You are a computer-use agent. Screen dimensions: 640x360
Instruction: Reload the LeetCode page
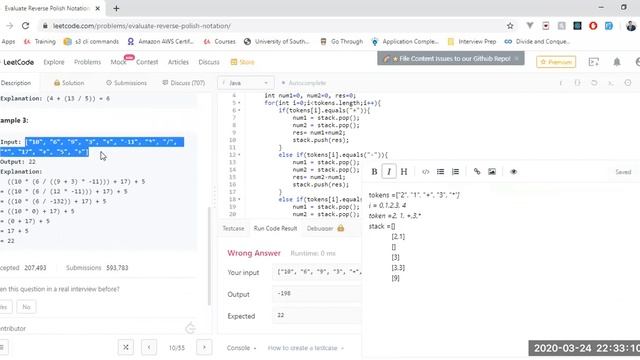tap(25, 26)
